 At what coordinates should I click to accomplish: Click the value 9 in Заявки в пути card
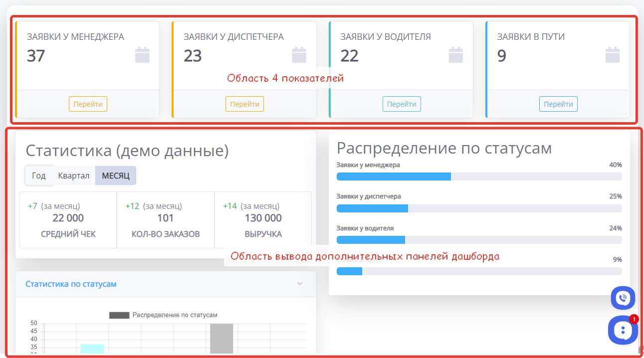(x=502, y=56)
